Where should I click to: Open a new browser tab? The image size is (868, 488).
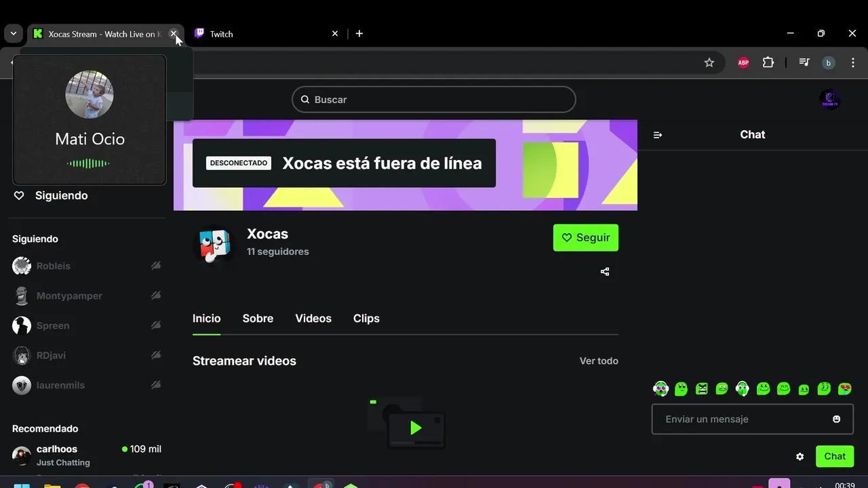point(359,33)
